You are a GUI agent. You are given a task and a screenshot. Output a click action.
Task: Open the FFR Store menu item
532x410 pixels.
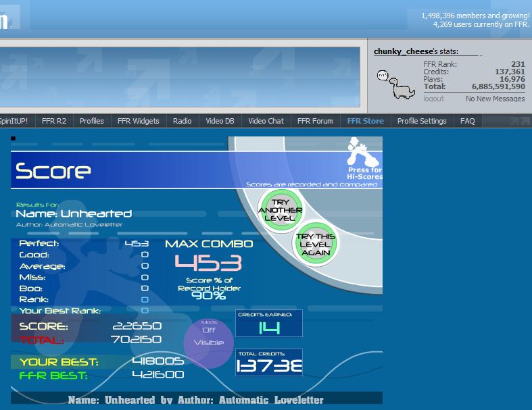[366, 121]
